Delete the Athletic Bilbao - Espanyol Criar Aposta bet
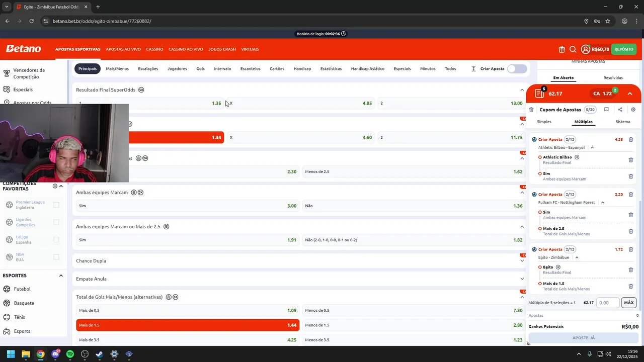644x362 pixels. (631, 139)
